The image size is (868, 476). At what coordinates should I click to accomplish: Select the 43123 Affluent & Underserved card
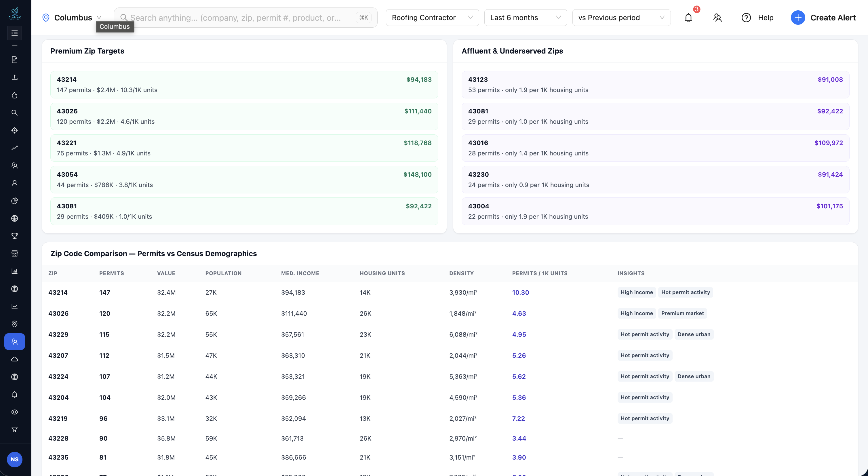point(655,85)
